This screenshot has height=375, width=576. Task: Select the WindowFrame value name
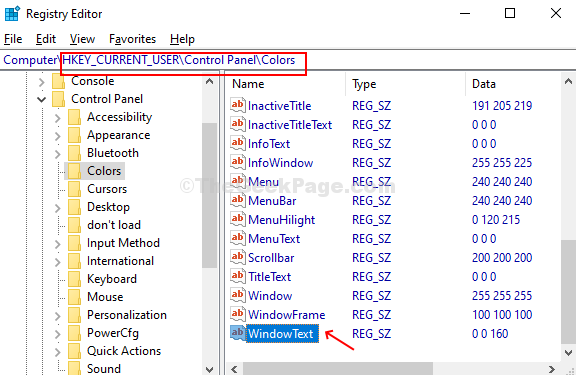[287, 315]
